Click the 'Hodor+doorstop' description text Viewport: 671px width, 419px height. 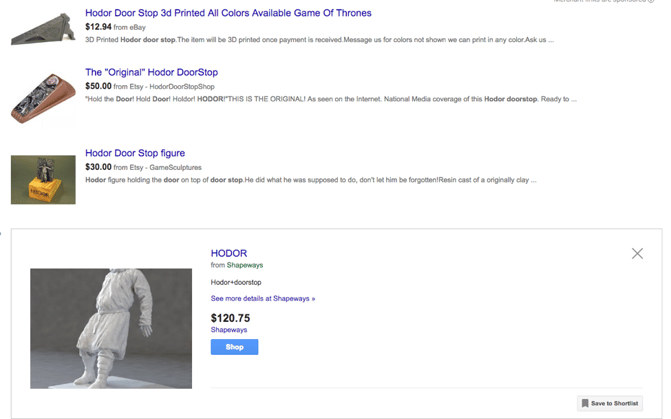236,282
